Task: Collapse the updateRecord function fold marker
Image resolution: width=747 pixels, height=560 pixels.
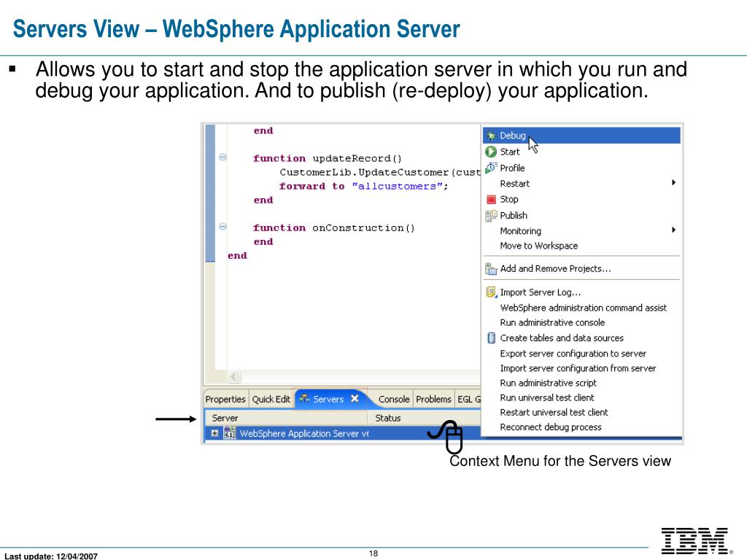Action: pos(222,157)
